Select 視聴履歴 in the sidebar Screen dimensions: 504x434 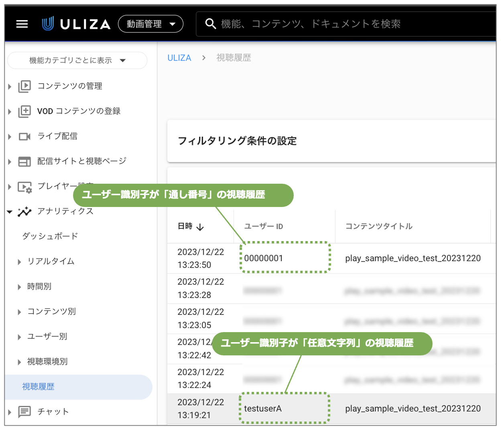(39, 387)
